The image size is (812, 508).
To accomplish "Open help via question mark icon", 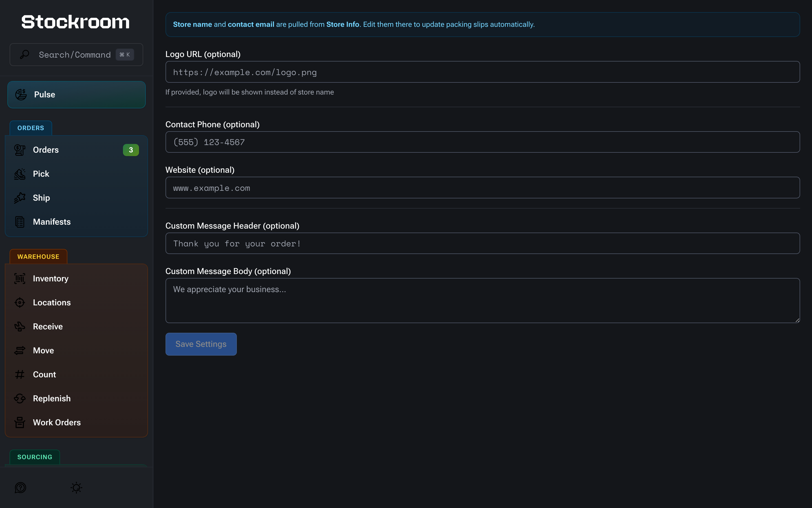I will coord(21,487).
